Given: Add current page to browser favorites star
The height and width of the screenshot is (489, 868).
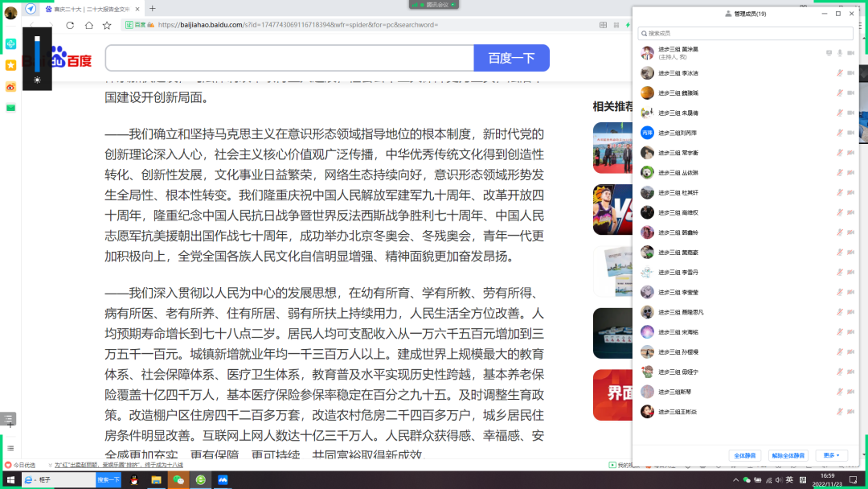Looking at the screenshot, I should pos(107,26).
